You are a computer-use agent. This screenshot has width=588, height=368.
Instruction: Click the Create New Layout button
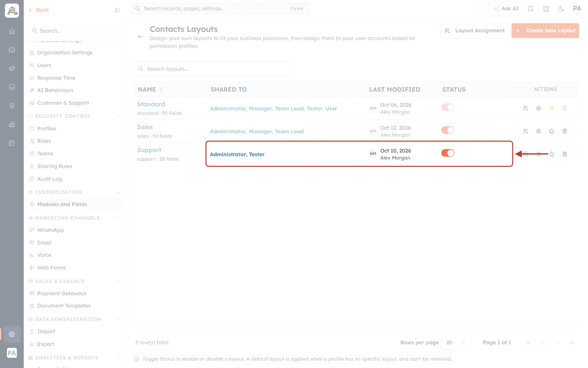tap(545, 31)
